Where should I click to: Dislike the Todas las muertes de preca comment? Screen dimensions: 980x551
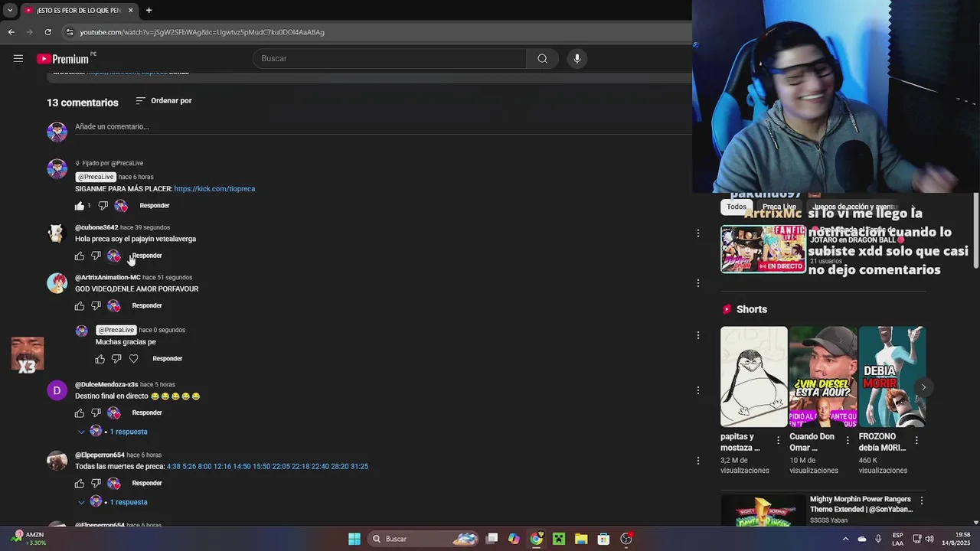[96, 484]
